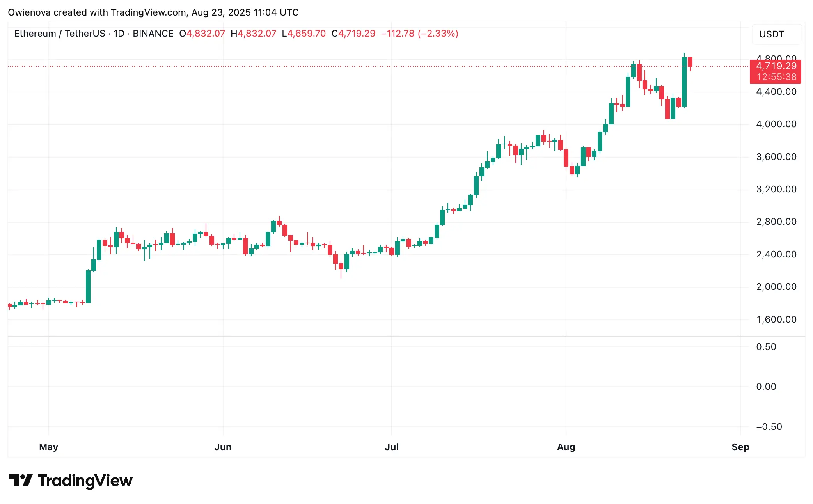Screen dimensions: 813x504
Task: Click the 3,200.00 price axis label
Action: (x=776, y=189)
